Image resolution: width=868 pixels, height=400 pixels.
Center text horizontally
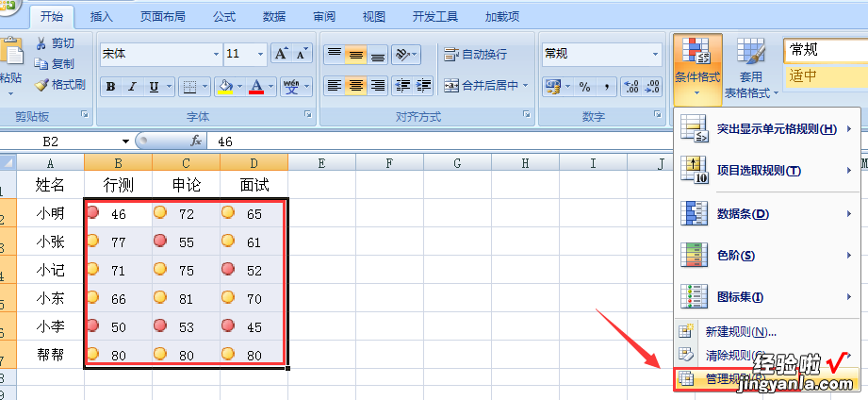coord(356,85)
